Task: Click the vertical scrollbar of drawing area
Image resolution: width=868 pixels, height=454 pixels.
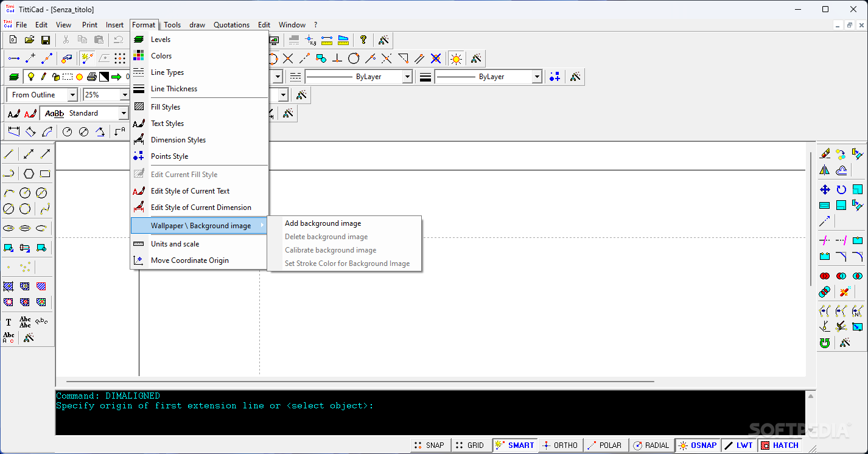Action: click(x=811, y=219)
